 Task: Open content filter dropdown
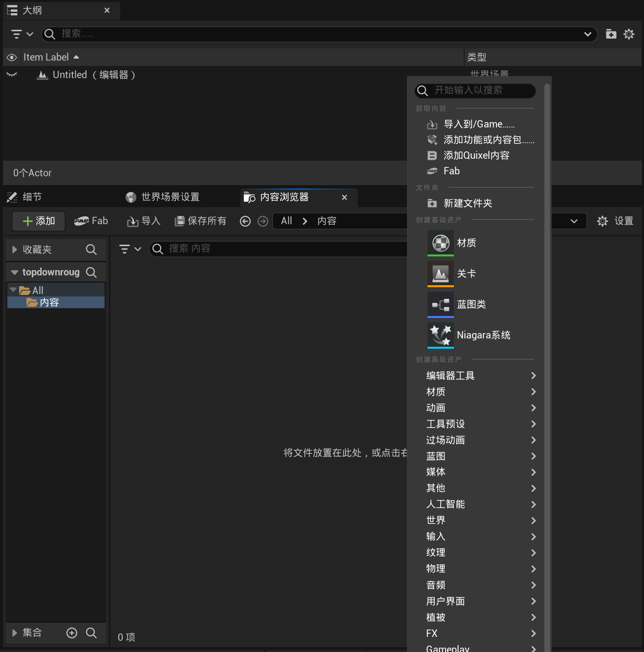(x=130, y=249)
